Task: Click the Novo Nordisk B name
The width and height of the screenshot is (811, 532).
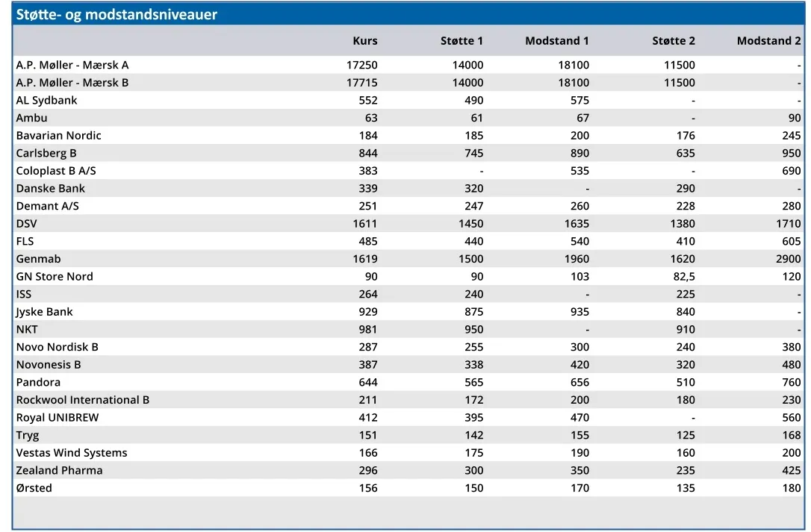Action: click(x=57, y=347)
